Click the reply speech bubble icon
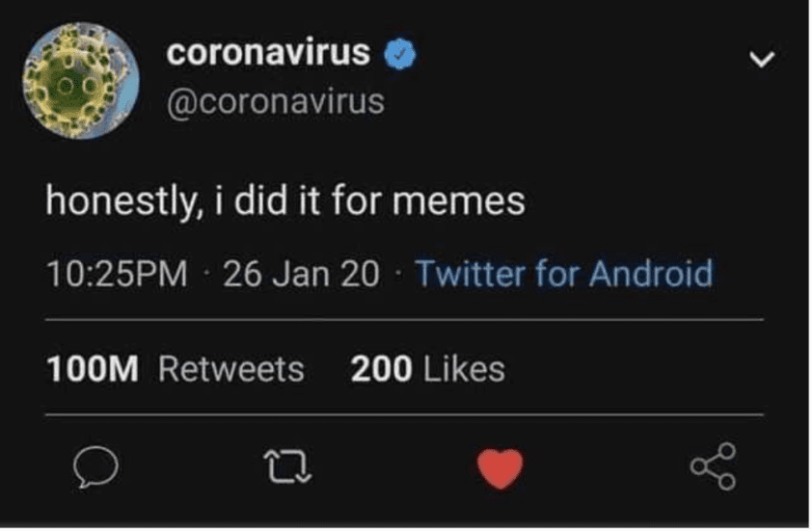The width and height of the screenshot is (812, 531). pyautogui.click(x=96, y=468)
